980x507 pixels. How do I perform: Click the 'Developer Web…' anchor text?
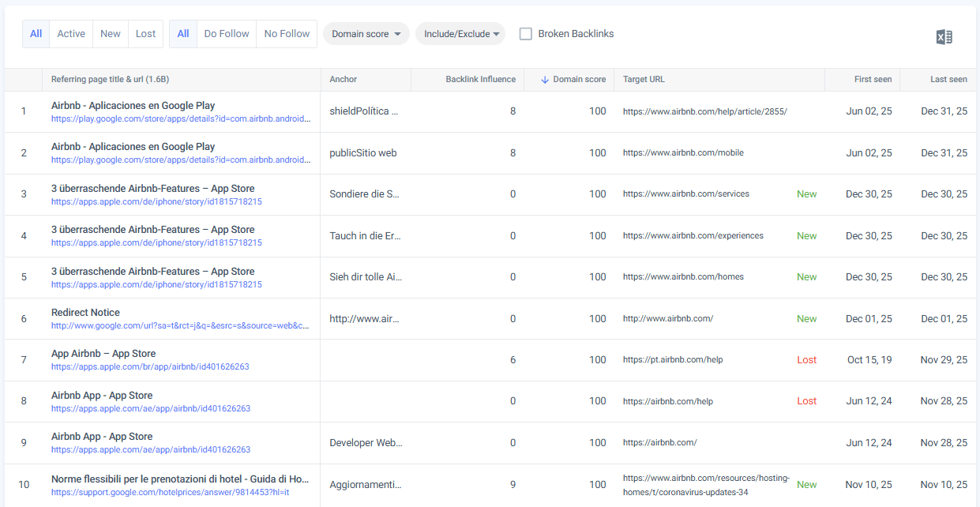[x=366, y=443]
